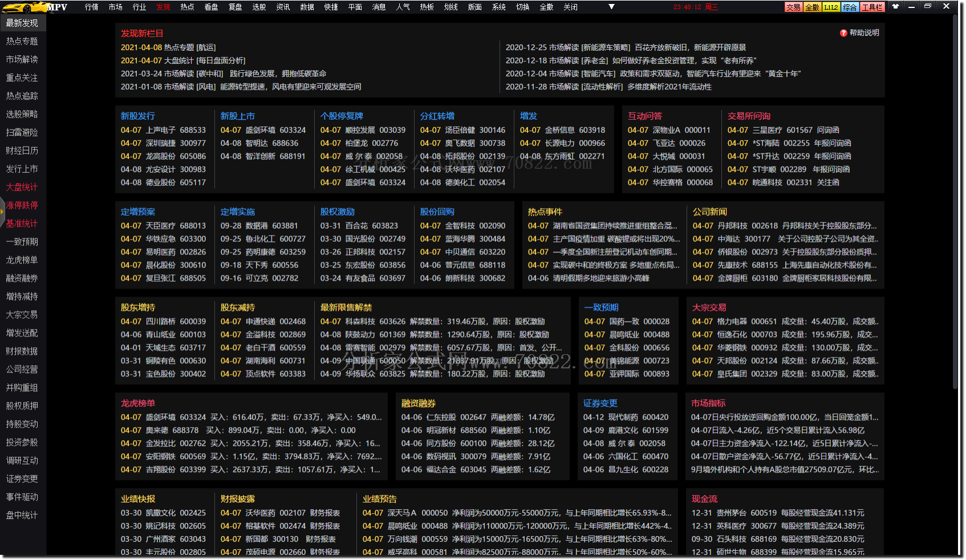Click the red help question mark icon

pyautogui.click(x=843, y=33)
